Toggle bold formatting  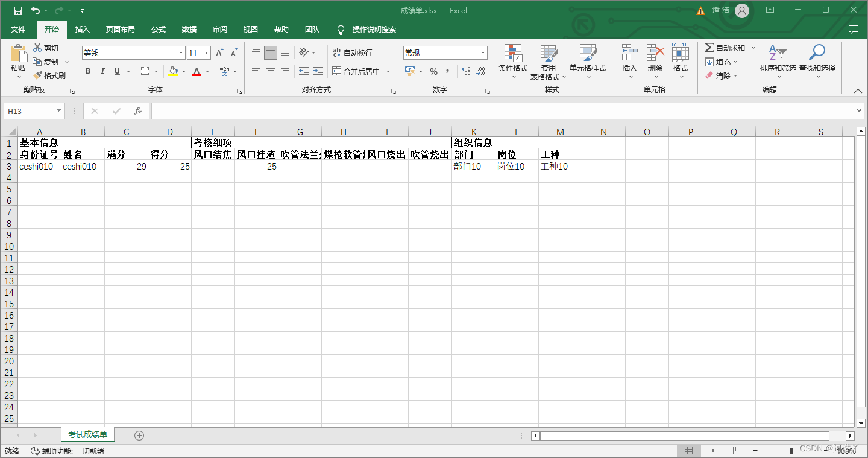click(88, 71)
